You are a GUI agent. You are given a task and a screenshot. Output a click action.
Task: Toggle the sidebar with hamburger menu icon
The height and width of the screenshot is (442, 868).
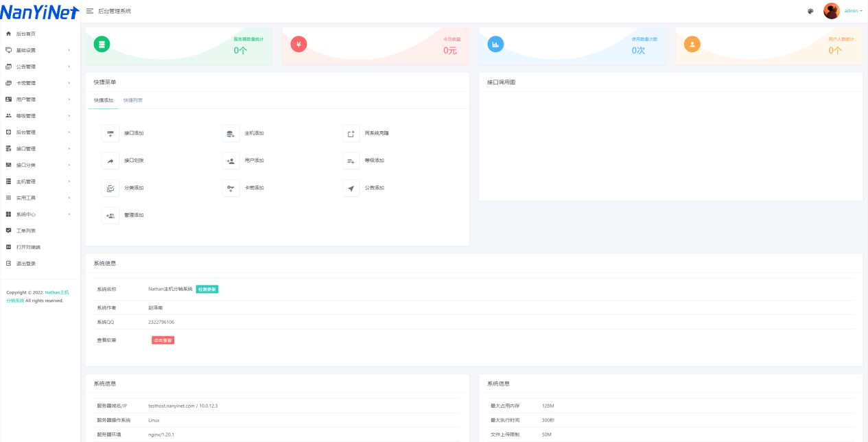click(90, 11)
